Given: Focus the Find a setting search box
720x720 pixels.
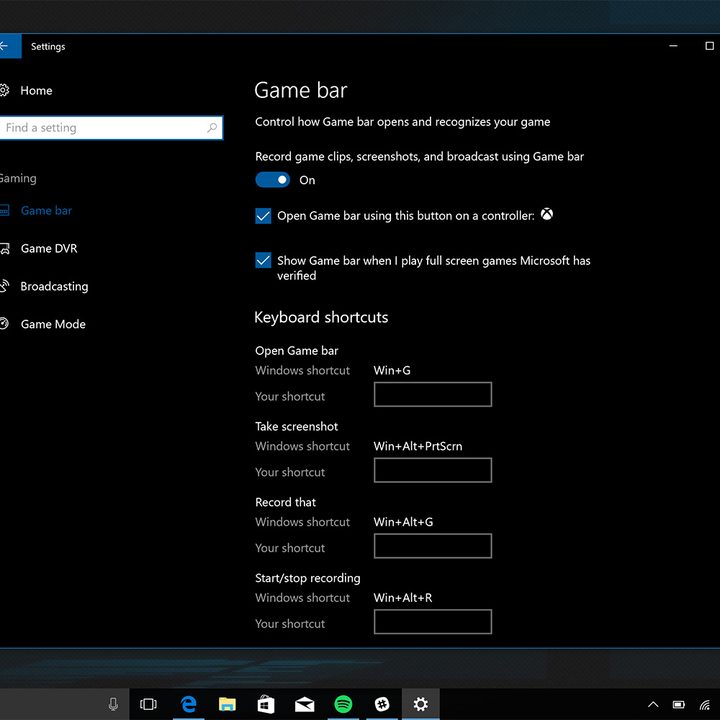Looking at the screenshot, I should click(x=111, y=128).
